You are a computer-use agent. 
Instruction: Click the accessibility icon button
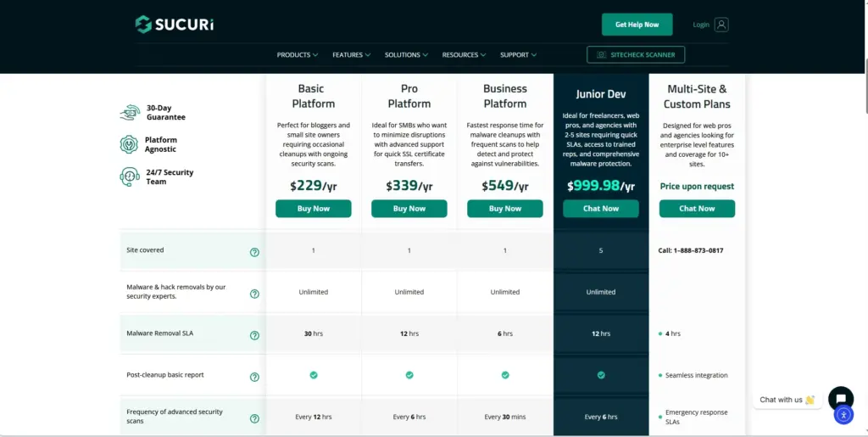click(843, 415)
